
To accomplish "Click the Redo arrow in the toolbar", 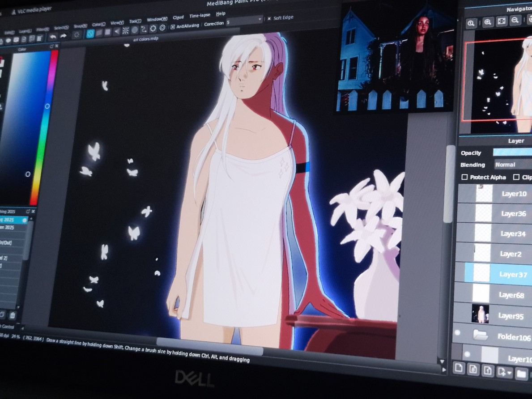I will click(63, 36).
